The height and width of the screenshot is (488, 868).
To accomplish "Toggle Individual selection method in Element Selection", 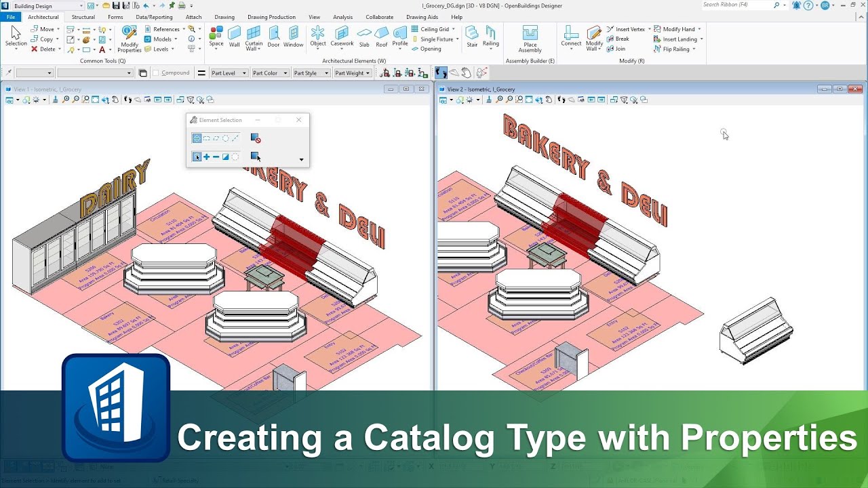I will tap(197, 138).
